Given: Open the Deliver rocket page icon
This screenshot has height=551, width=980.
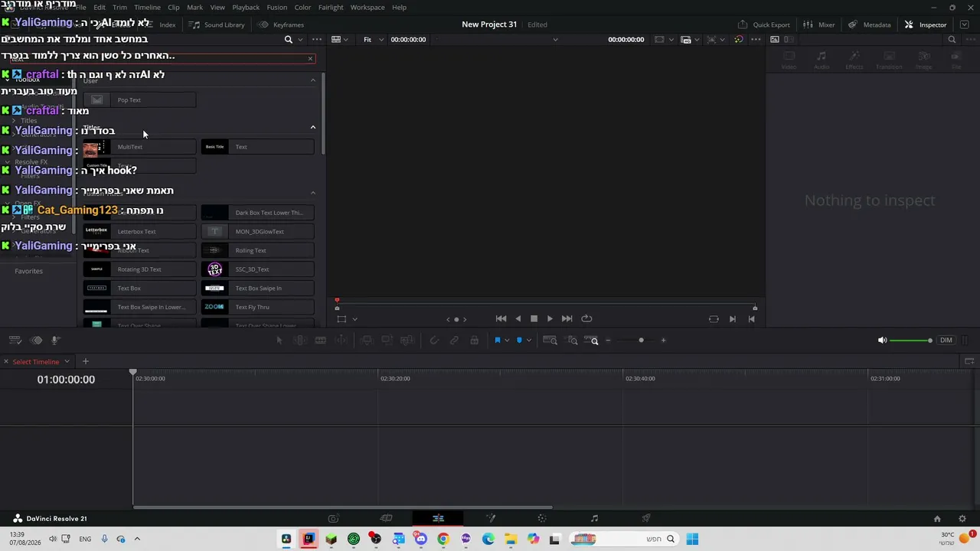Looking at the screenshot, I should 646,518.
